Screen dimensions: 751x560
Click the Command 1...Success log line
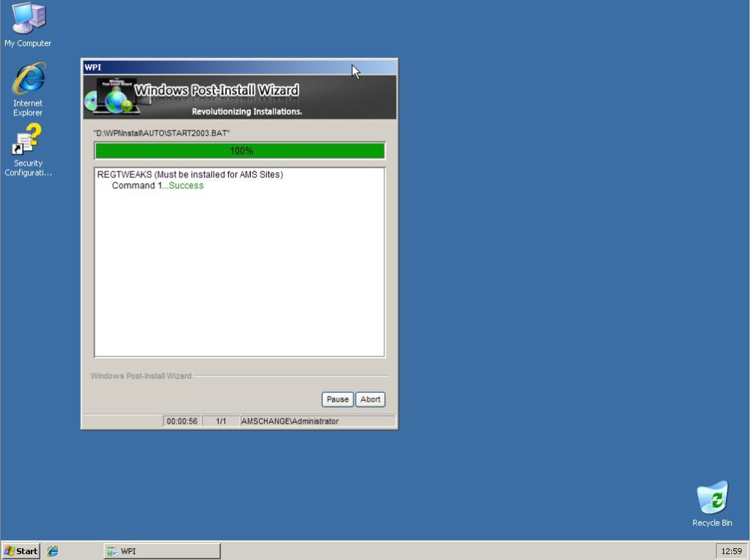click(x=158, y=185)
